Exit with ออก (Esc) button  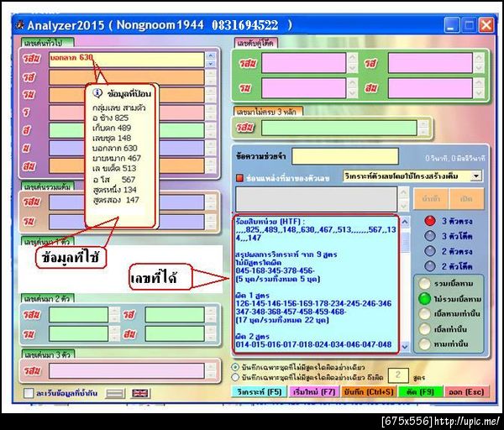tap(466, 391)
